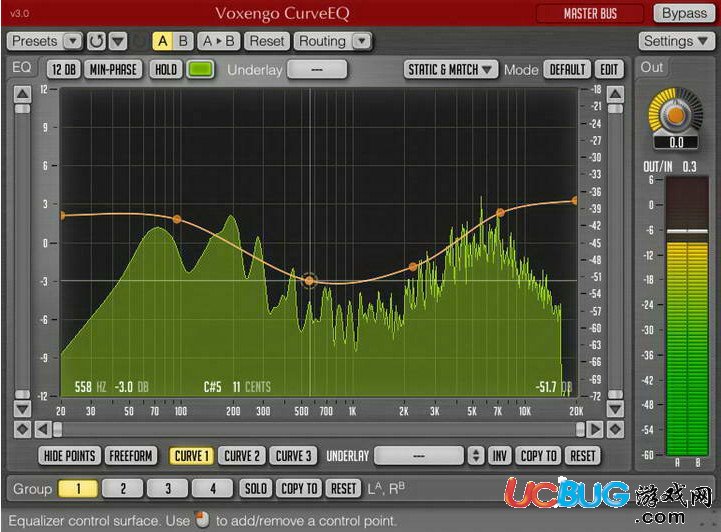Open the bottom UNDERLAY curve selector
721x532 pixels.
[419, 456]
